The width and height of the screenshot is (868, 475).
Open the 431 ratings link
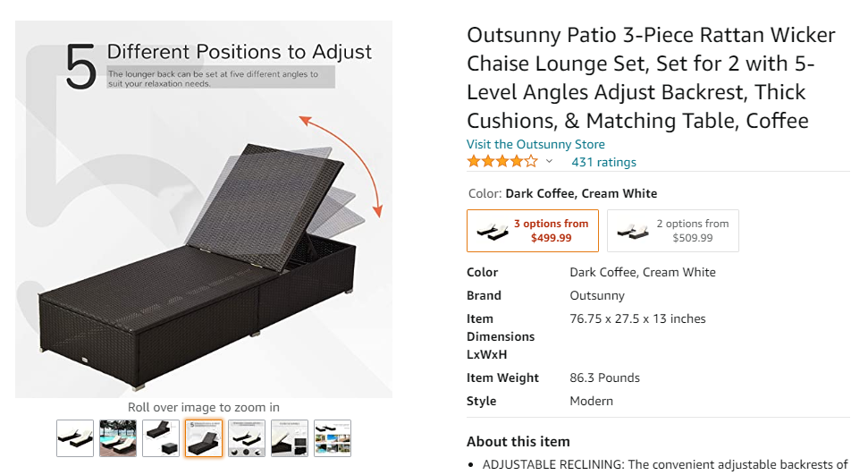click(x=604, y=163)
